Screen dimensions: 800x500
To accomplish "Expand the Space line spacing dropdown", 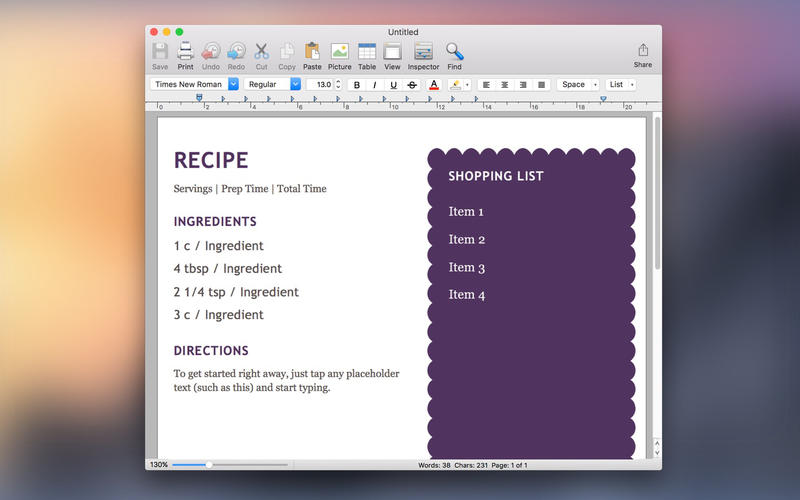I will point(578,85).
